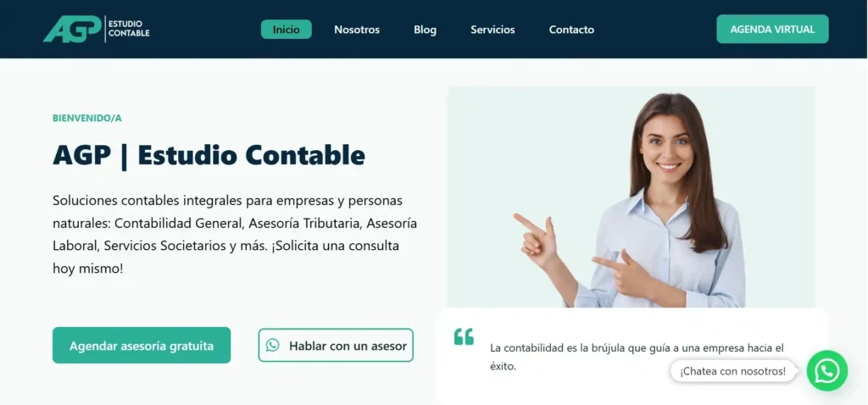868x405 pixels.
Task: Open the Blog page from navigation
Action: [426, 30]
